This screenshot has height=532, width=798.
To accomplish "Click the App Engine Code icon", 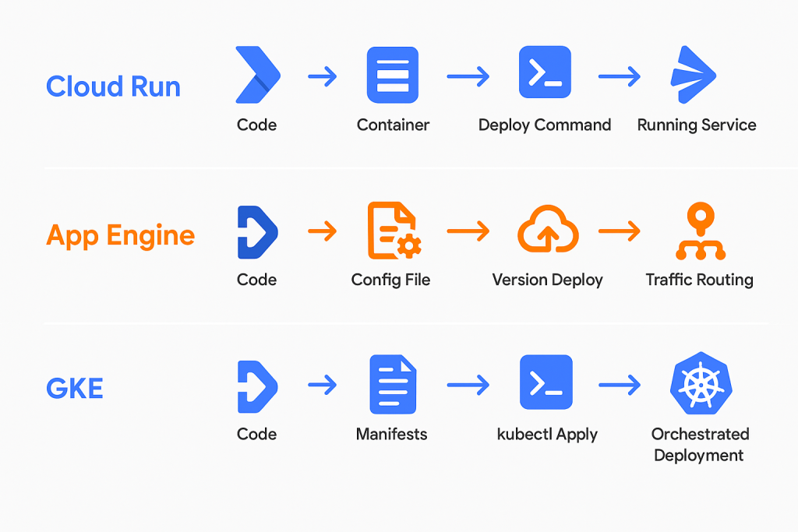I will (x=257, y=230).
